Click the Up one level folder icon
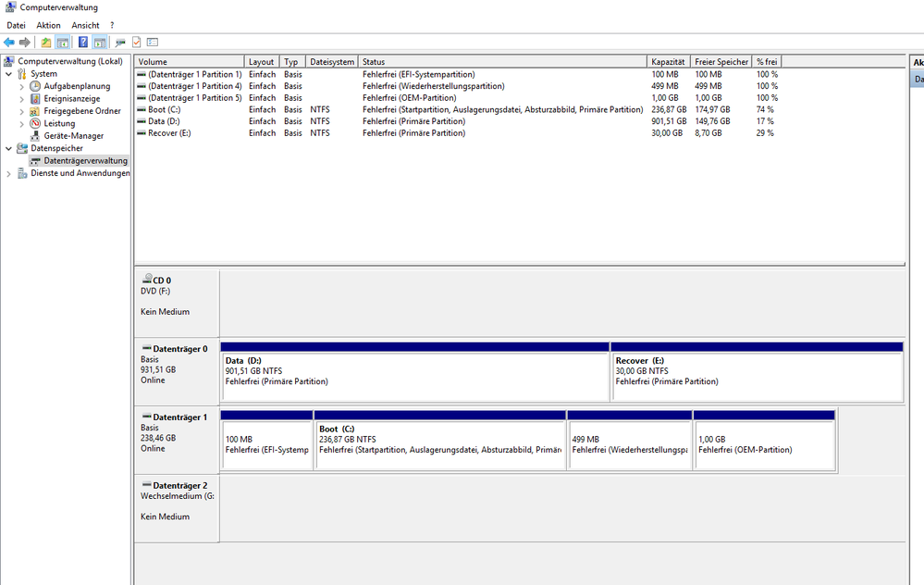 pyautogui.click(x=46, y=43)
